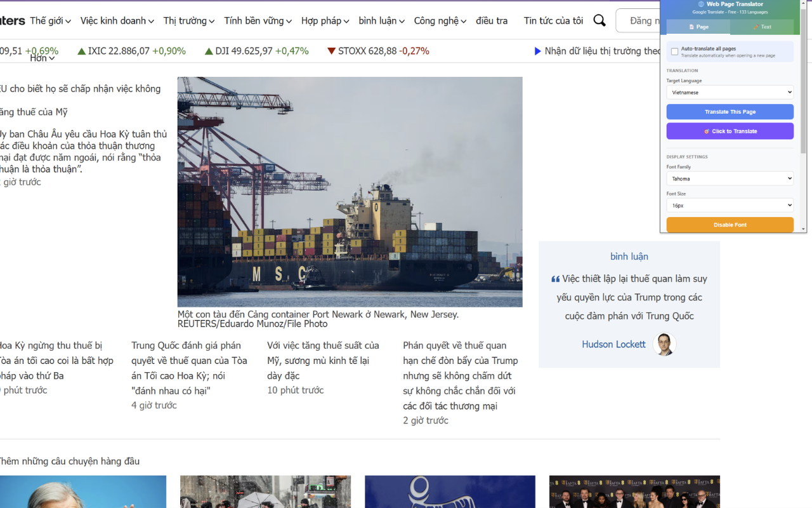812x508 pixels.
Task: Click the umbrella street photo thumbnail
Action: (265, 491)
